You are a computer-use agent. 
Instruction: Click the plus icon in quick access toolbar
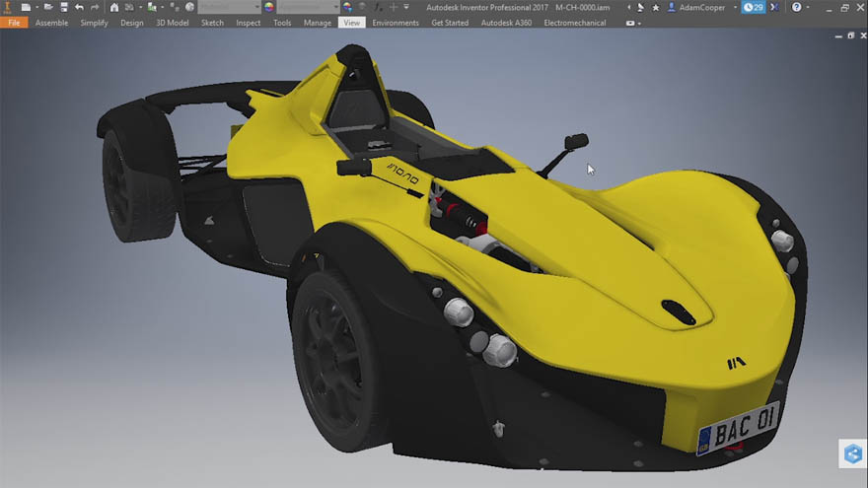[394, 7]
